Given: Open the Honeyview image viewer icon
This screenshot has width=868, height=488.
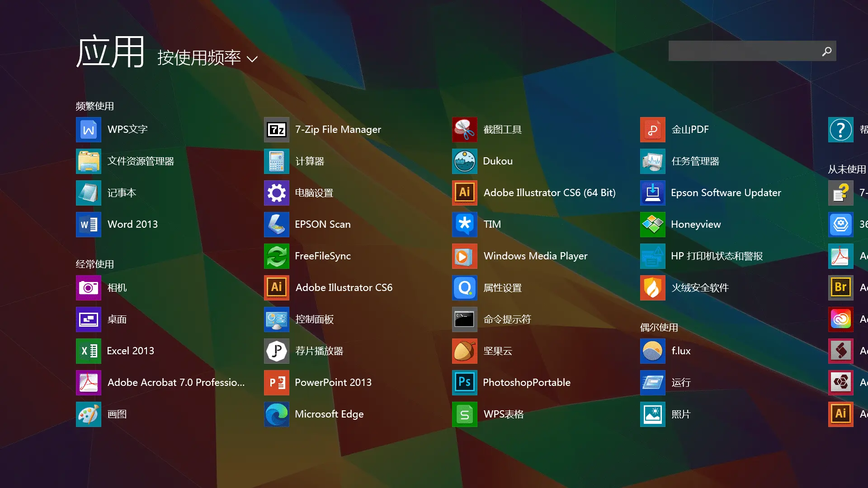Looking at the screenshot, I should pos(653,225).
